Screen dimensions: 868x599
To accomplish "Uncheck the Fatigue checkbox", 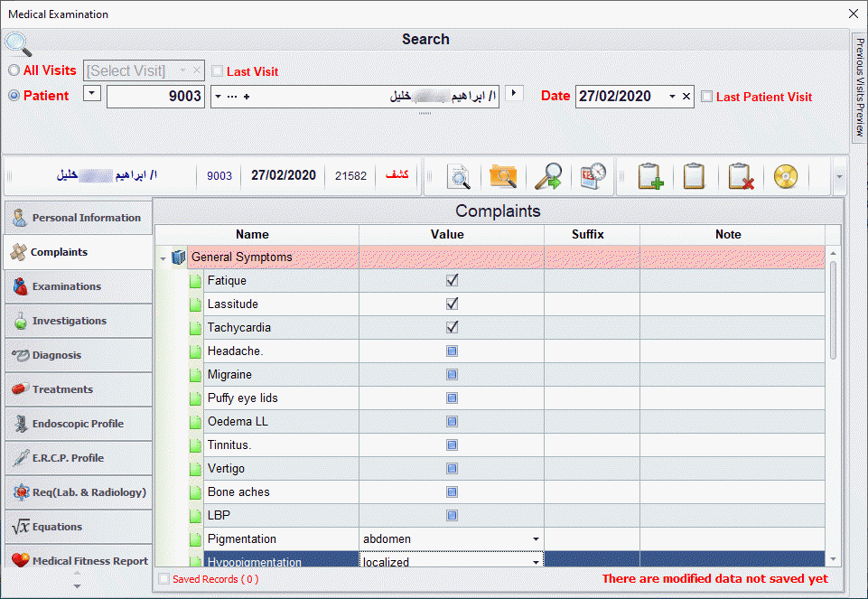I will click(452, 281).
